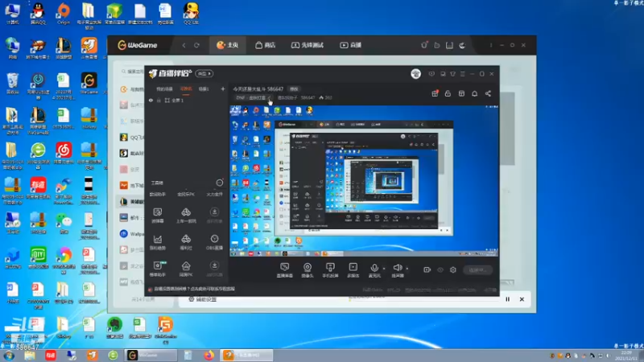Toggle visibility eye of 全屏1 source

point(151,100)
